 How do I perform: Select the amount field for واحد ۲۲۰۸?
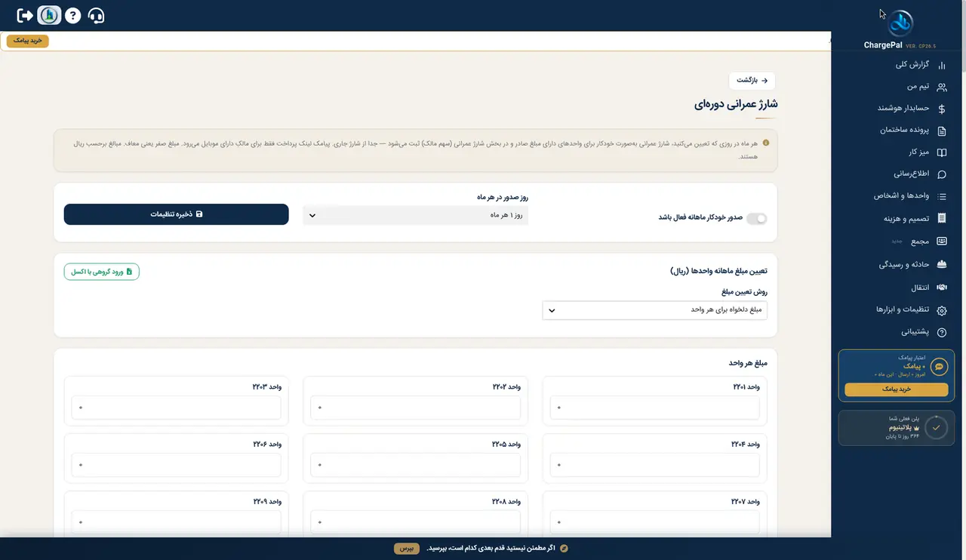point(416,522)
